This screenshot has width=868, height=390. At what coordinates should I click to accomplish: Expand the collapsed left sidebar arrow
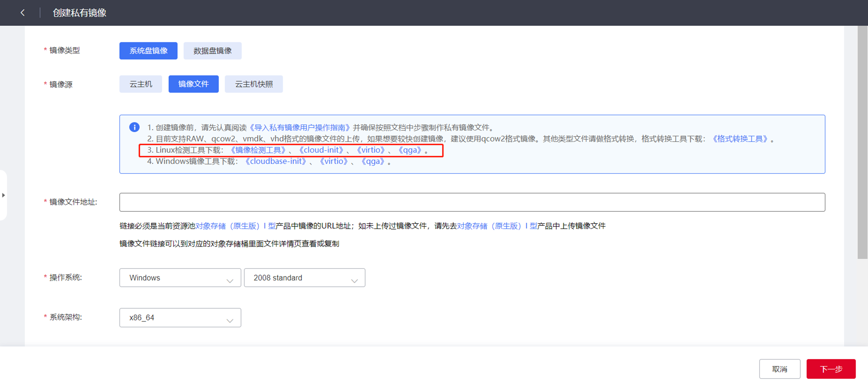click(x=4, y=195)
